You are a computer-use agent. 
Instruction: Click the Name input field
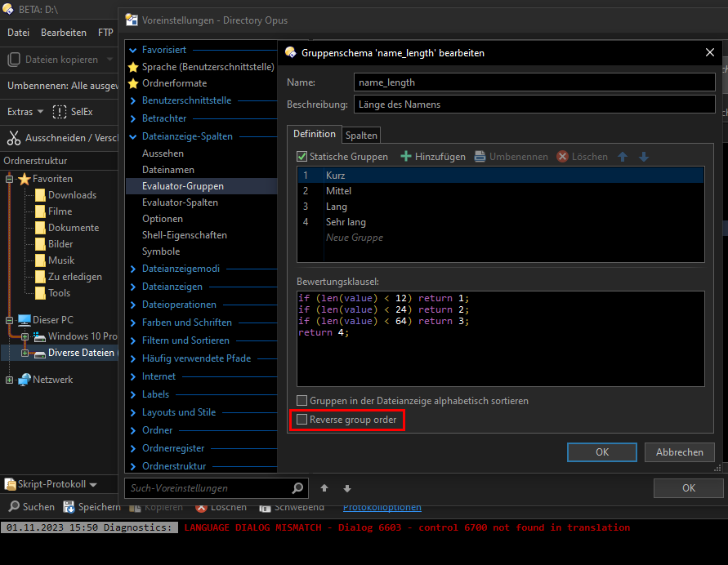pyautogui.click(x=534, y=82)
